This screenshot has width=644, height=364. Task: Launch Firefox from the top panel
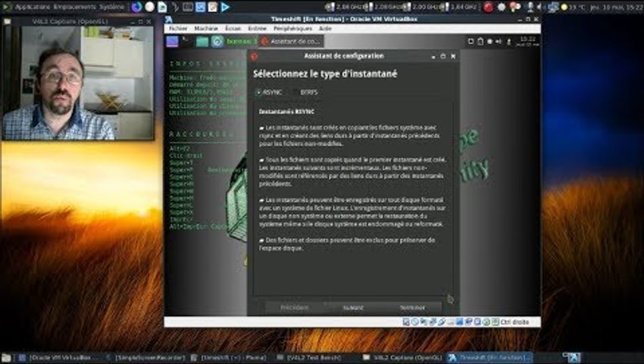point(137,7)
